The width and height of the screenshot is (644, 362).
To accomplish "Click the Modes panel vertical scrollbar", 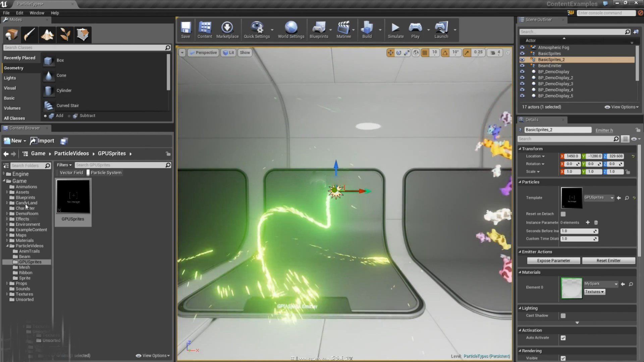I will (x=168, y=72).
